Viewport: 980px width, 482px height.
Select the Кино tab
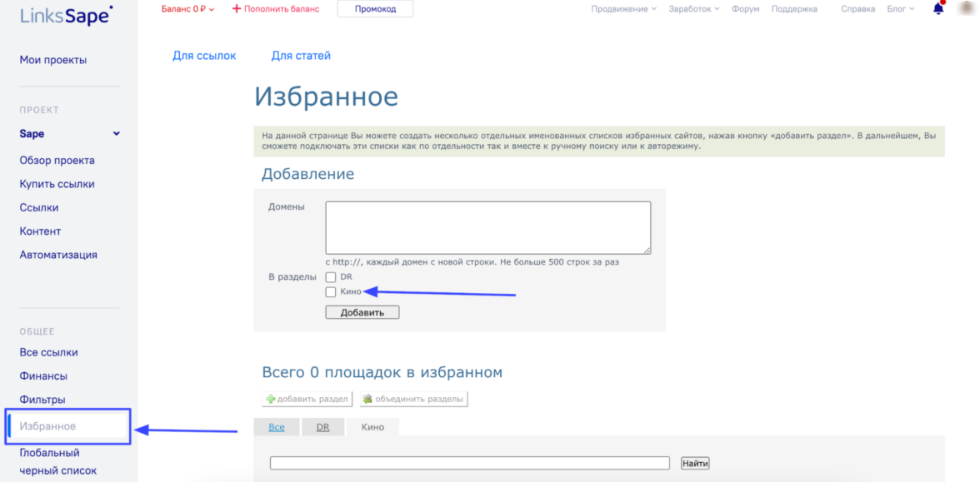[x=372, y=427]
